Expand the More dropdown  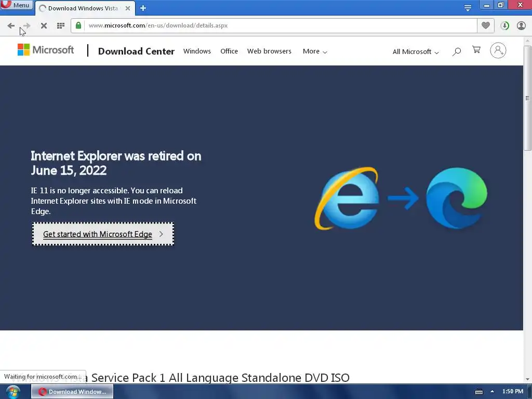(x=315, y=51)
